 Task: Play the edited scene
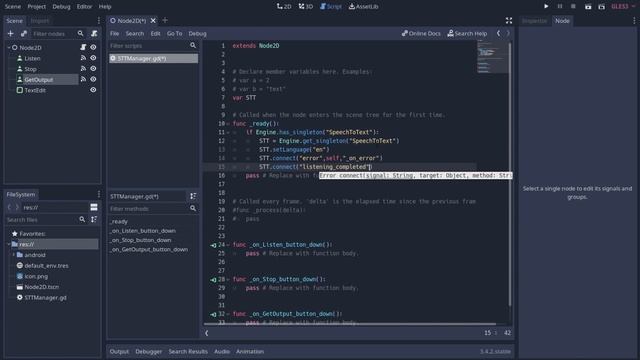[x=588, y=7]
